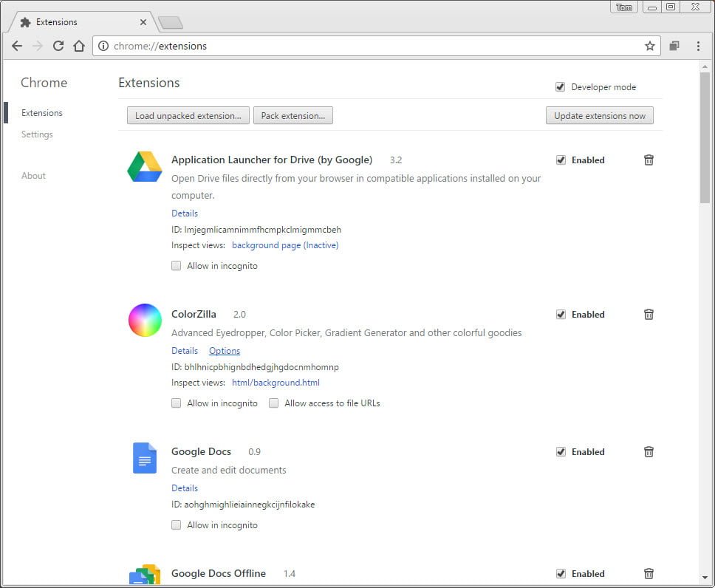This screenshot has width=715, height=588.
Task: Click the browser forward arrow
Action: (38, 46)
